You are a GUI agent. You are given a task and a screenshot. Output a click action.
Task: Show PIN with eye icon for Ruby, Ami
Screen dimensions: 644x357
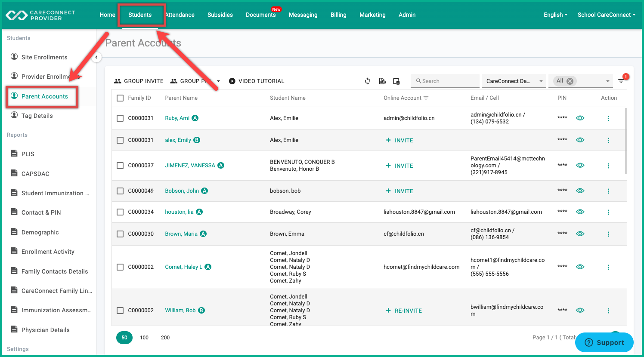pos(580,118)
